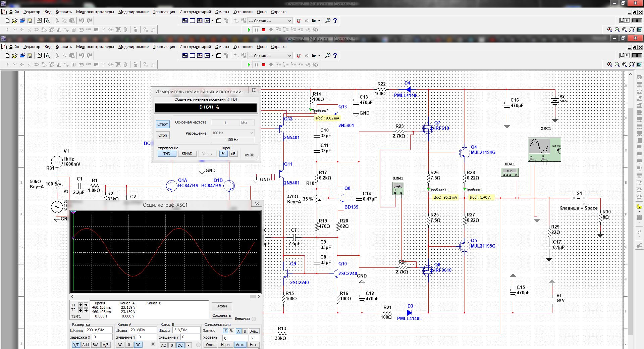The width and height of the screenshot is (644, 349).
Task: Click the Сохранить button in oscilloscope
Action: coord(221,315)
